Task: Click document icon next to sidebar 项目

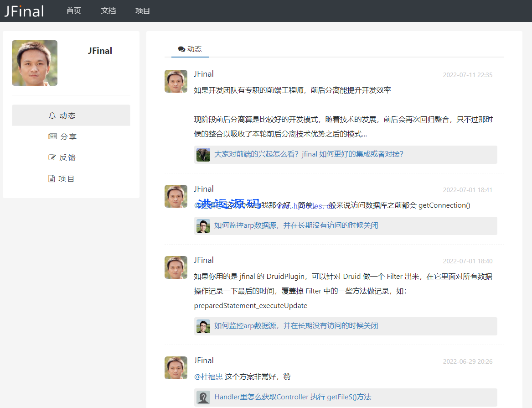Action: 52,179
